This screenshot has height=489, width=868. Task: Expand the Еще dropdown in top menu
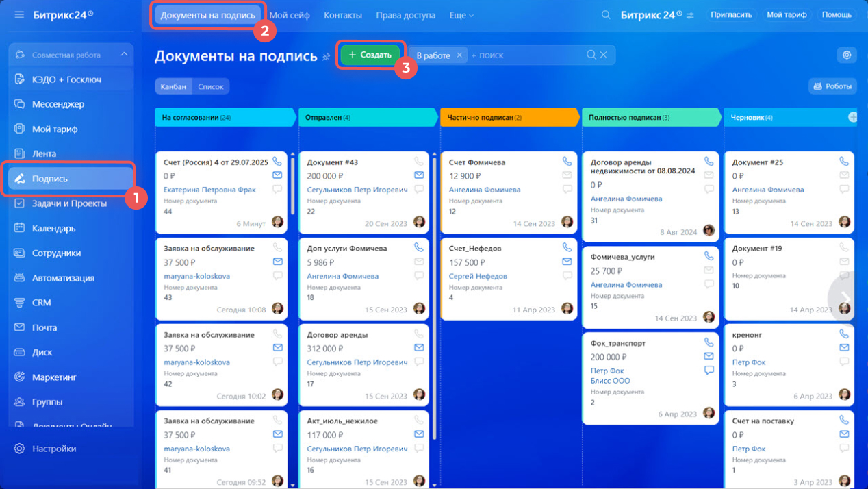(x=461, y=15)
